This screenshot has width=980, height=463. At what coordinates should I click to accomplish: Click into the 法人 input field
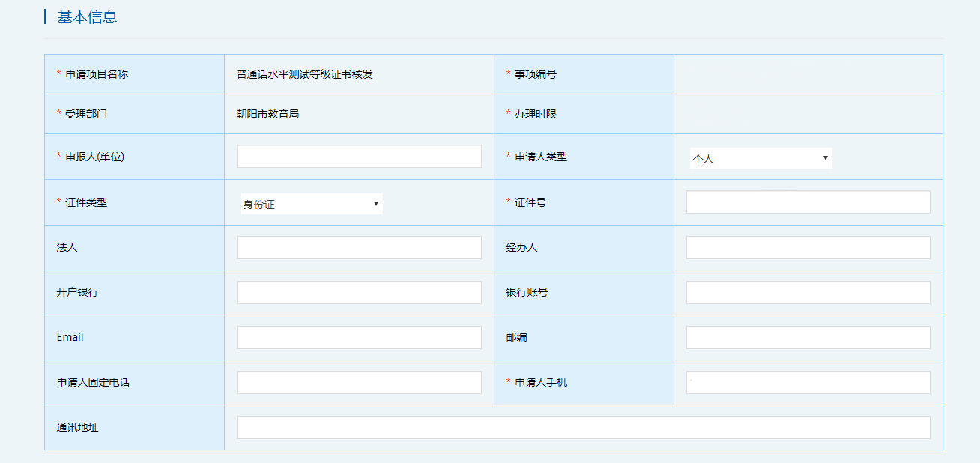359,248
